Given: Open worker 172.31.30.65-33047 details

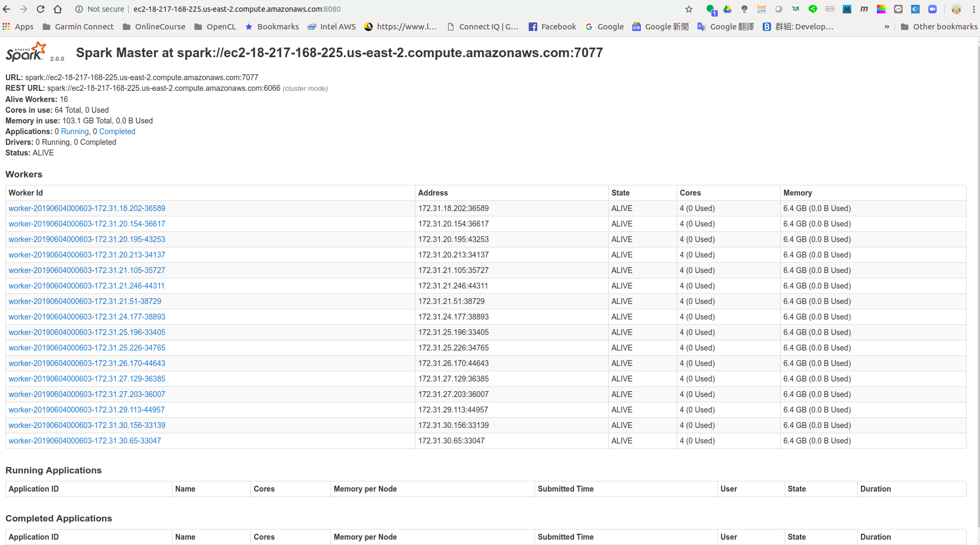Looking at the screenshot, I should [85, 441].
